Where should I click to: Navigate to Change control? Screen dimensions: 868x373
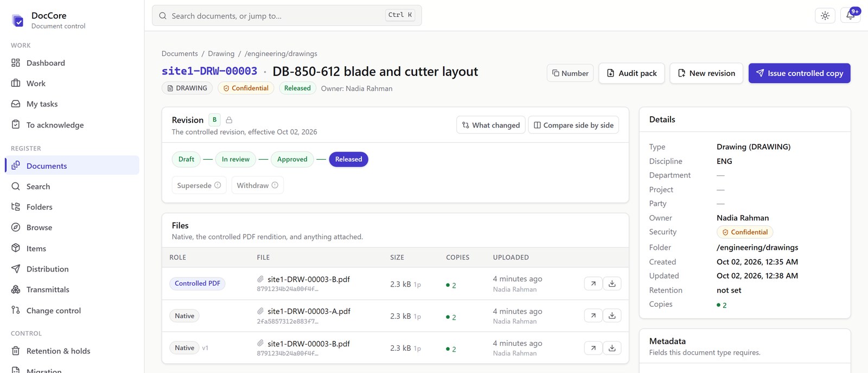click(x=72, y=311)
